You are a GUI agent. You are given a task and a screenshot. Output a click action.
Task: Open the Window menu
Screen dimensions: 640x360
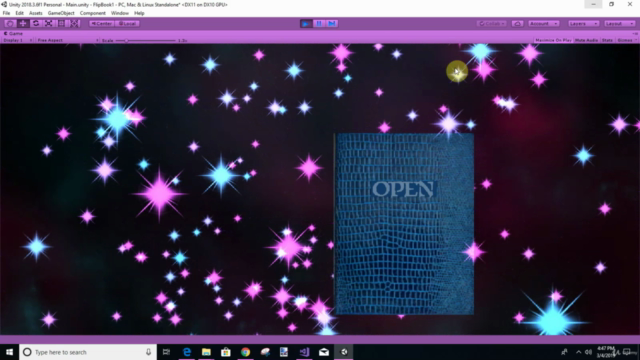(x=120, y=13)
